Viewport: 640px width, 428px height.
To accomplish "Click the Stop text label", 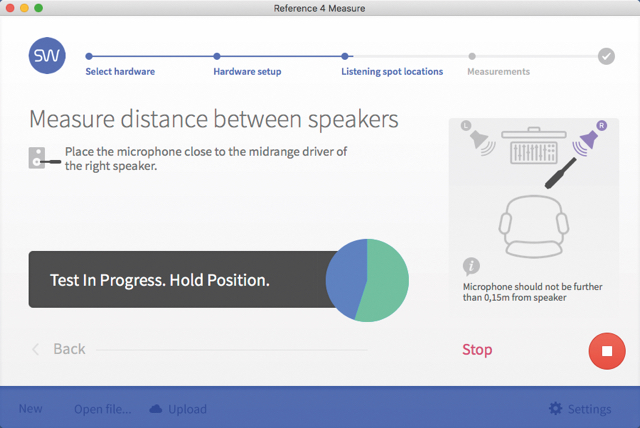I will tap(477, 349).
